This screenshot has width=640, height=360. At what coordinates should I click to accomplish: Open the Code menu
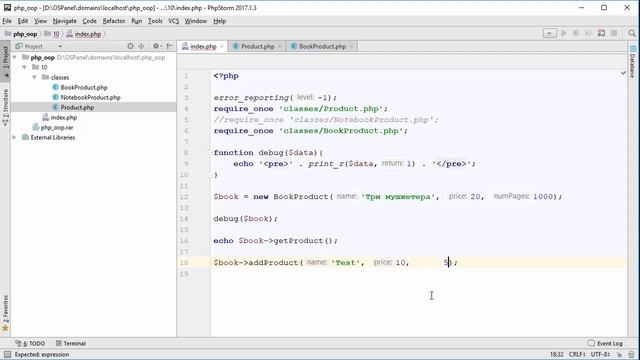[89, 21]
